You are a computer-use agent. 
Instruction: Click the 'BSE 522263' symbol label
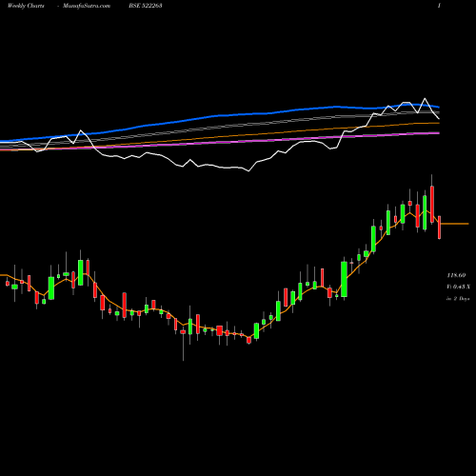click(x=146, y=6)
